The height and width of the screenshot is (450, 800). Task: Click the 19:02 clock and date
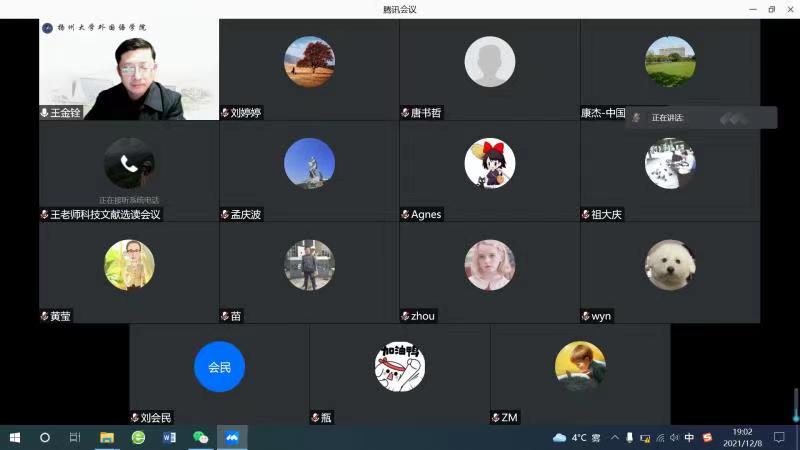(742, 437)
